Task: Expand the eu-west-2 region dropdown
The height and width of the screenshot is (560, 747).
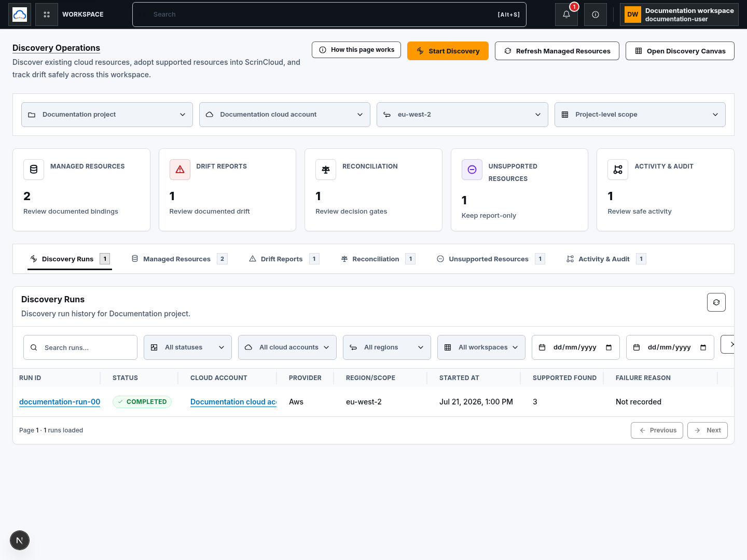Action: coord(462,115)
